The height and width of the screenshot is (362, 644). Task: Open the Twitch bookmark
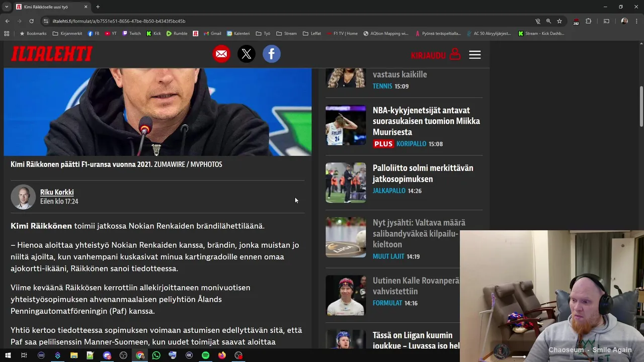(132, 34)
